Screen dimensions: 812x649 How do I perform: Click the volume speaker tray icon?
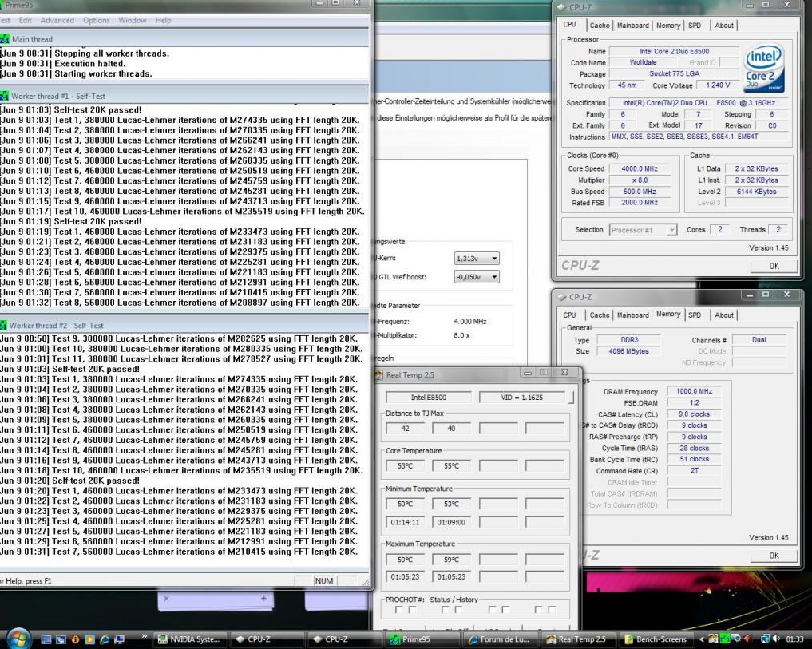click(776, 638)
